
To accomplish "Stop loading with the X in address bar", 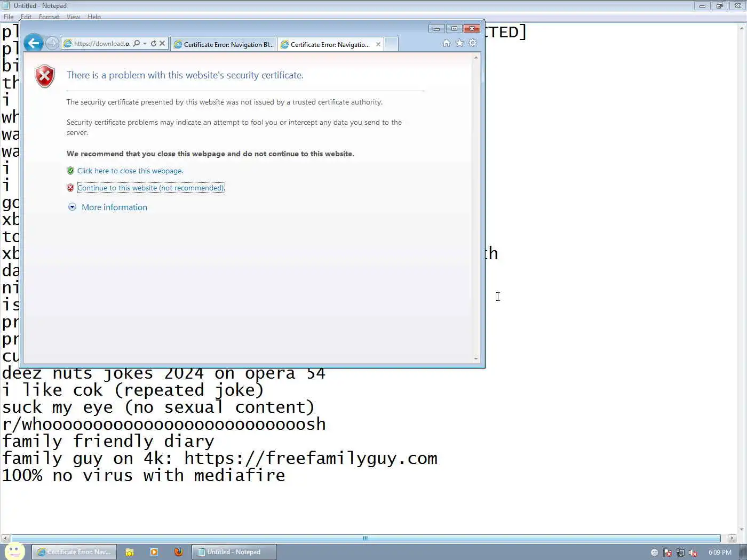I will point(162,43).
